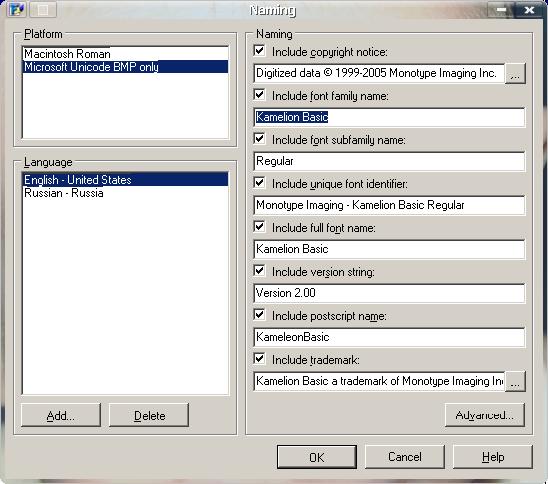The width and height of the screenshot is (548, 484).
Task: Open trademark ellipsis editor button
Action: [x=515, y=381]
